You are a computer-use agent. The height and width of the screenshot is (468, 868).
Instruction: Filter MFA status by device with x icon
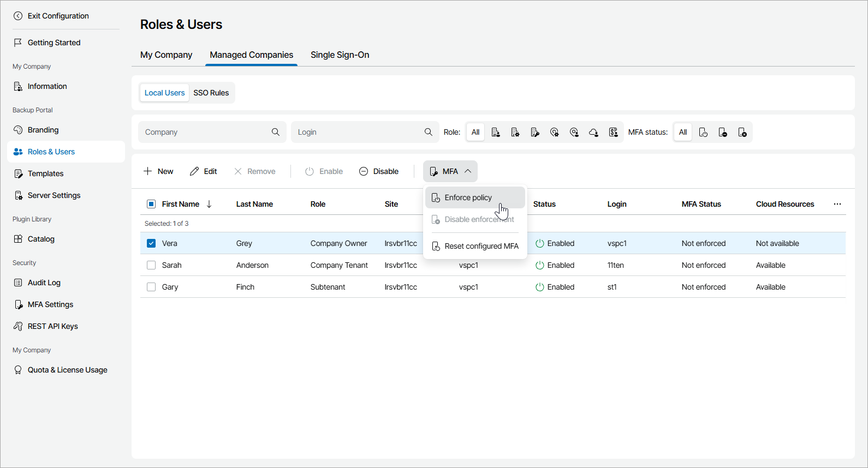tap(742, 132)
